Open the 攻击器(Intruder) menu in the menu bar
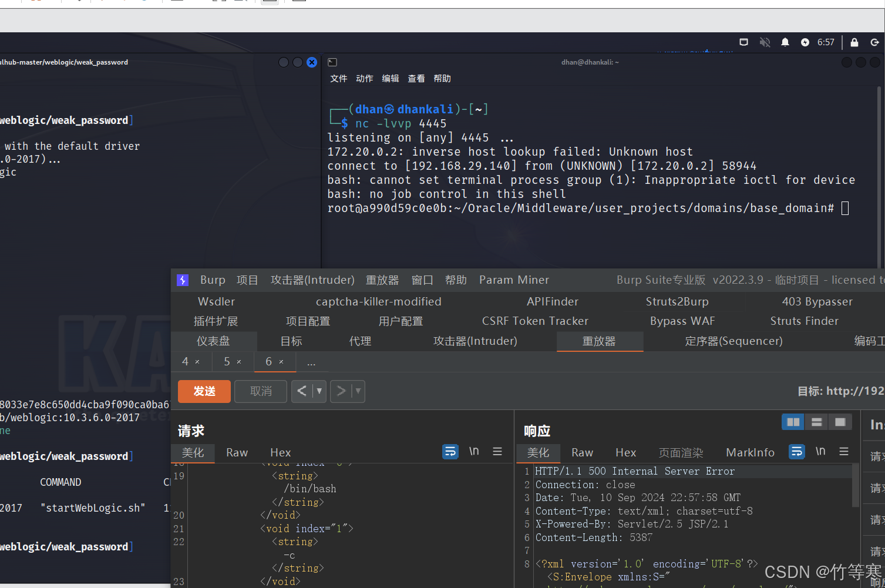Screen dimensions: 885x588 pos(312,280)
